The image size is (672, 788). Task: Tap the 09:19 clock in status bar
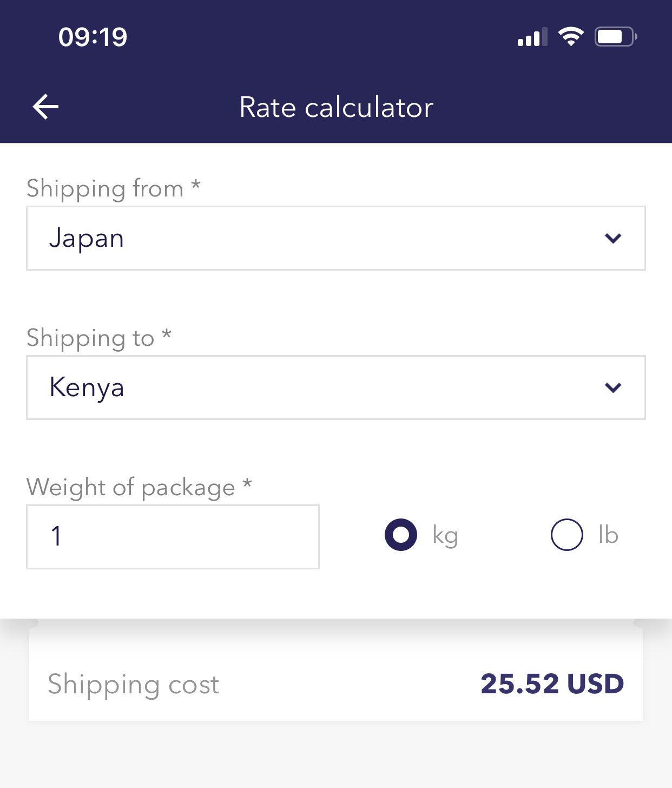pos(93,37)
